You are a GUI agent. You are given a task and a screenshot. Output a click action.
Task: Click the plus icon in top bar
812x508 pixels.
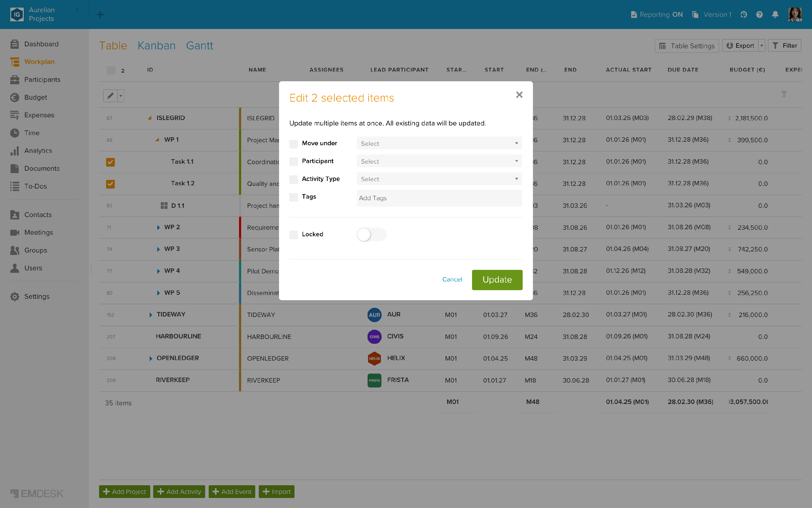coord(100,14)
